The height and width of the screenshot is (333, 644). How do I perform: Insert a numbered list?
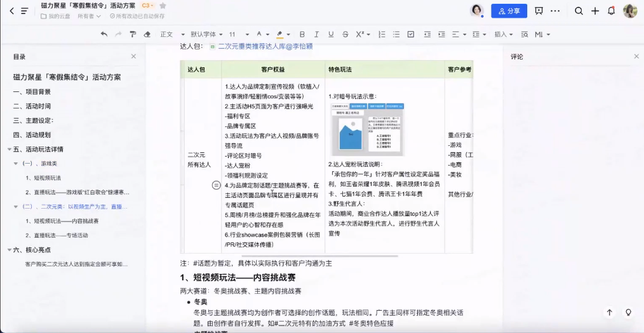382,34
